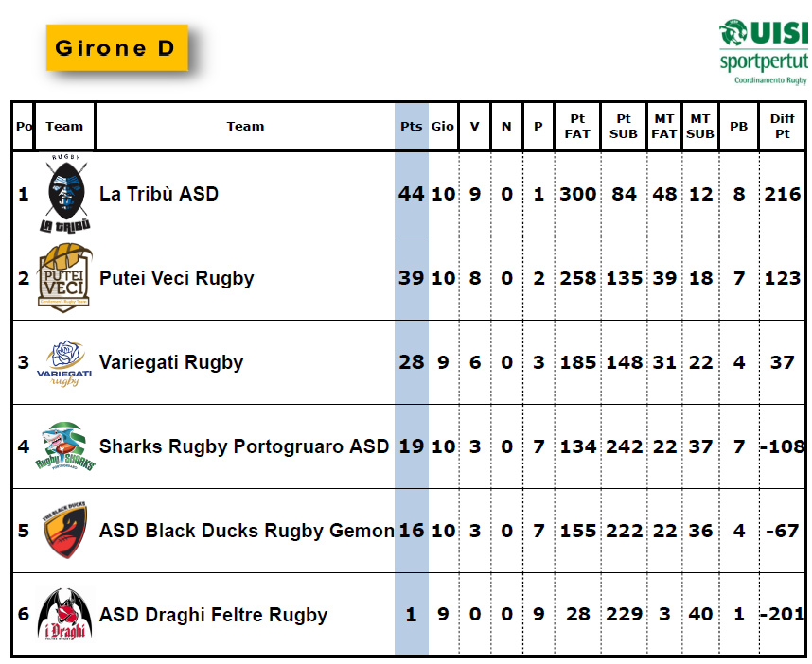
Task: Select the MT SUB column header
Action: (700, 127)
